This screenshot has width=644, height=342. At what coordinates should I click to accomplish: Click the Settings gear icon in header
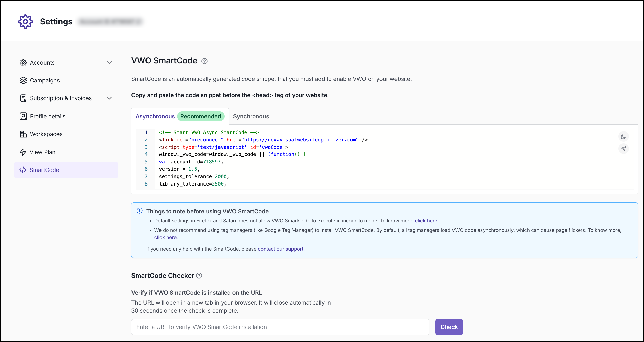(25, 22)
